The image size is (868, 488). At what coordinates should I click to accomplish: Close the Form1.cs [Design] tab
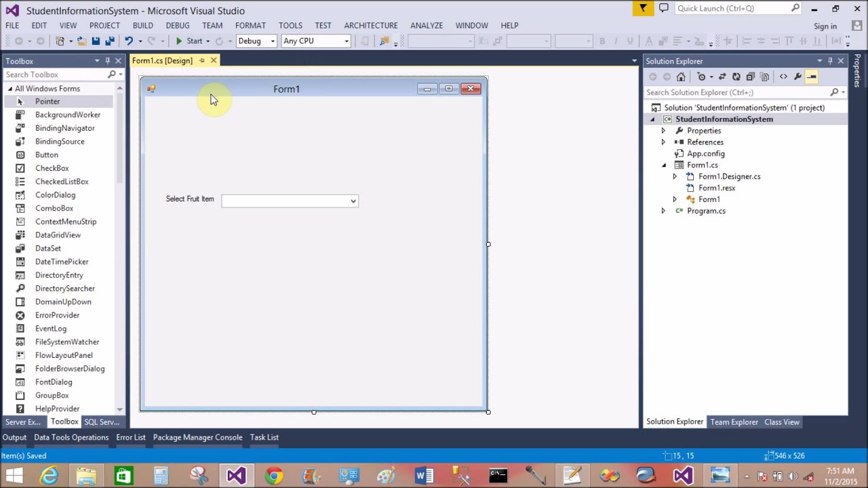pyautogui.click(x=214, y=60)
